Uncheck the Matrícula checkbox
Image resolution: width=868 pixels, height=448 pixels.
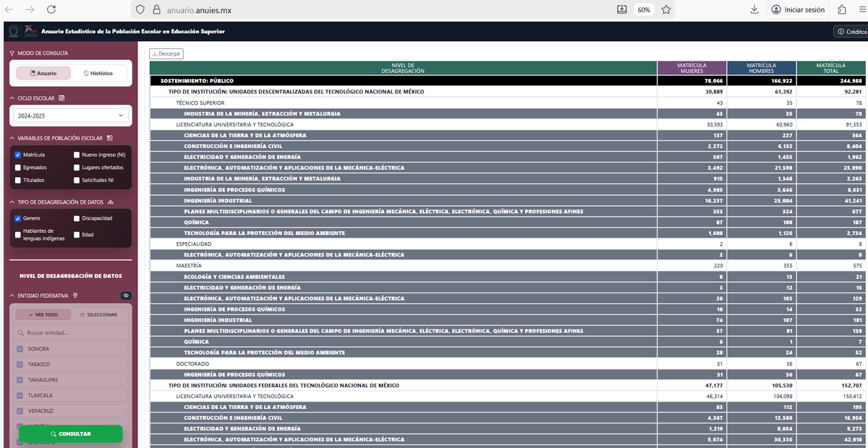[x=17, y=155]
